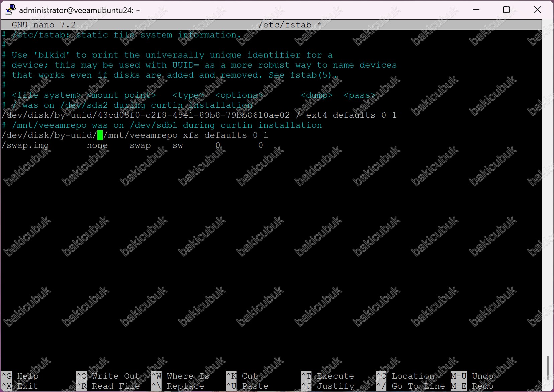This screenshot has width=554, height=392.
Task: Click the PuTTY icon in title bar
Action: click(10, 10)
